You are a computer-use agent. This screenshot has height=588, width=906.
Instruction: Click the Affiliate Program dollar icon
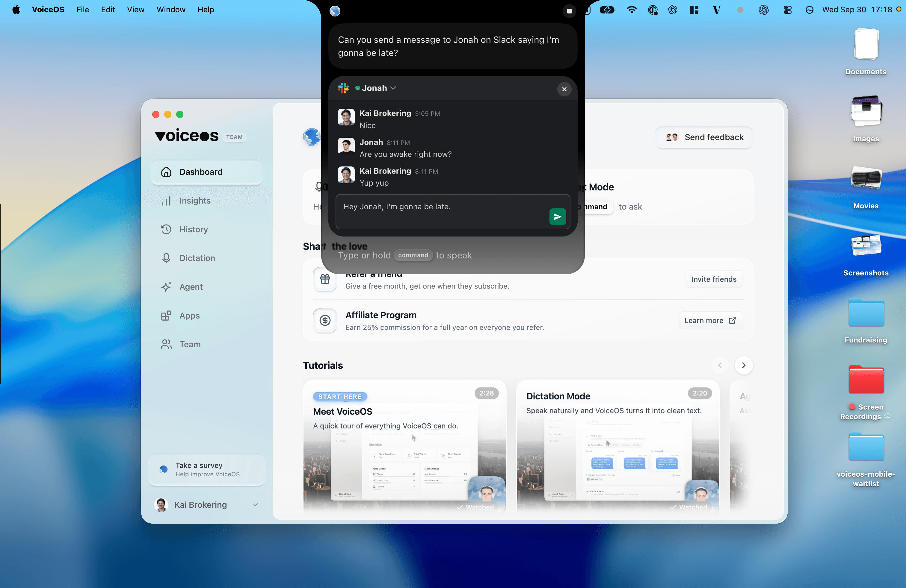[x=325, y=320]
